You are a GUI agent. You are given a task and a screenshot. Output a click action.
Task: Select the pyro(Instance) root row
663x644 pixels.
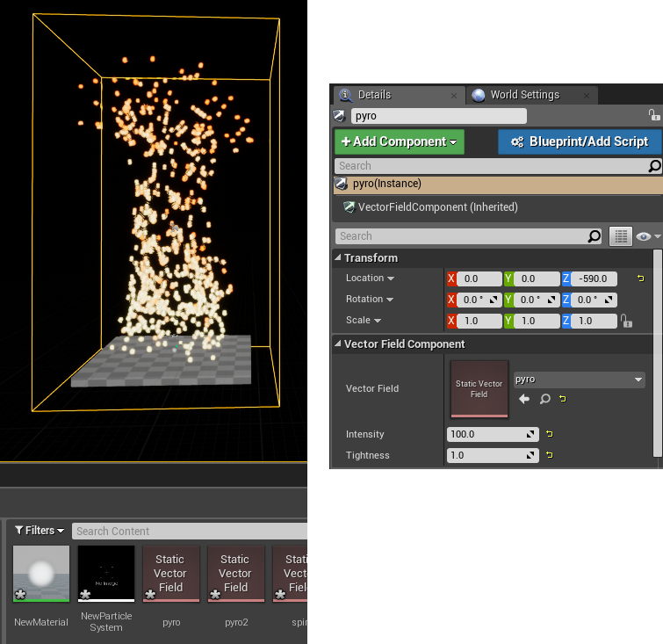[x=498, y=184]
